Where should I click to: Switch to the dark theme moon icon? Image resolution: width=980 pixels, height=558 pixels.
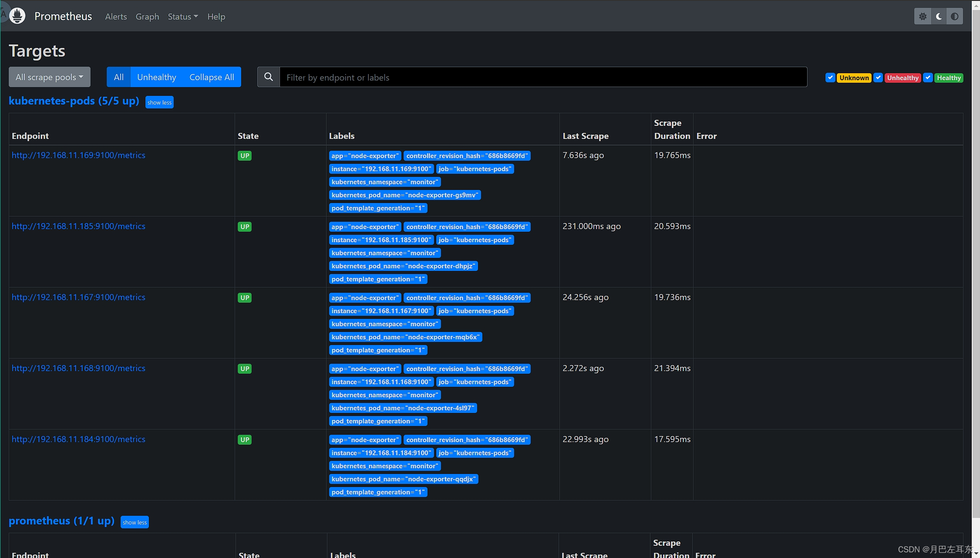click(x=939, y=17)
